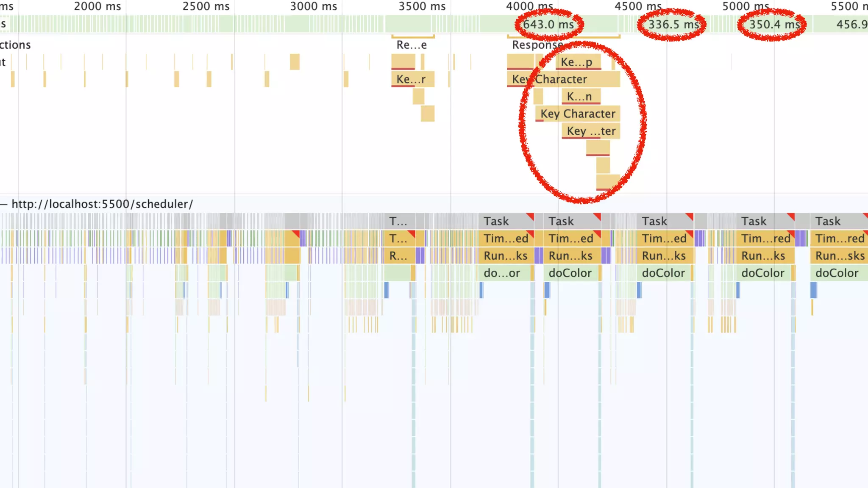Select the 350.4 ms frame
Screen dimensions: 868x488
pos(774,24)
